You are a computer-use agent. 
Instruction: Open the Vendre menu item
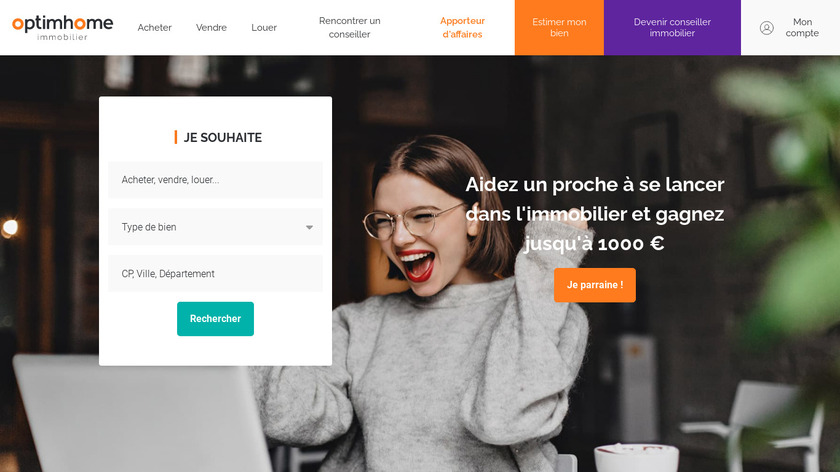point(211,27)
